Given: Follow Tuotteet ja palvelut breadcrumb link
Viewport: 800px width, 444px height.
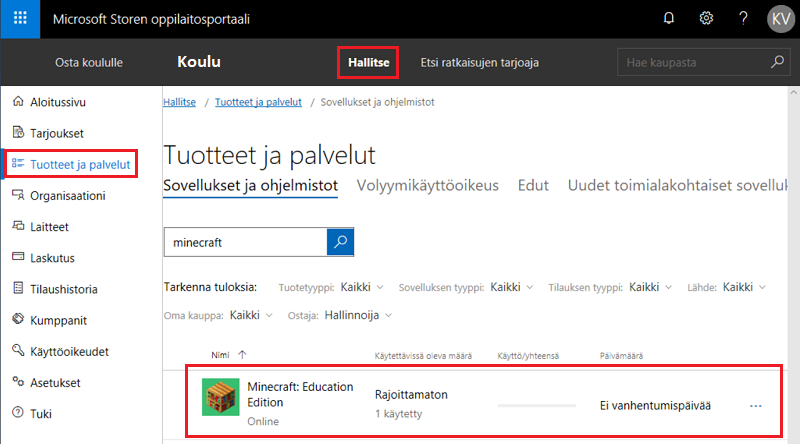Looking at the screenshot, I should click(x=258, y=102).
